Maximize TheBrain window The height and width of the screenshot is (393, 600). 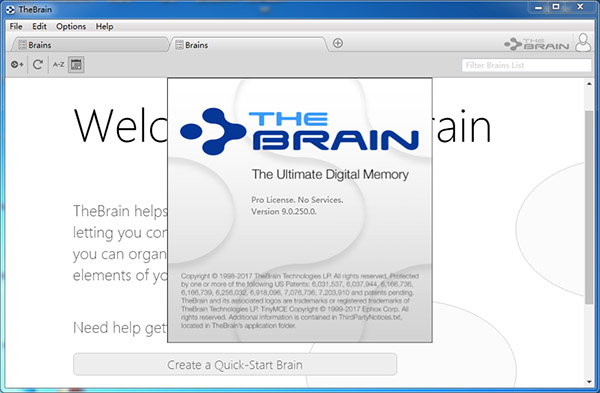556,7
